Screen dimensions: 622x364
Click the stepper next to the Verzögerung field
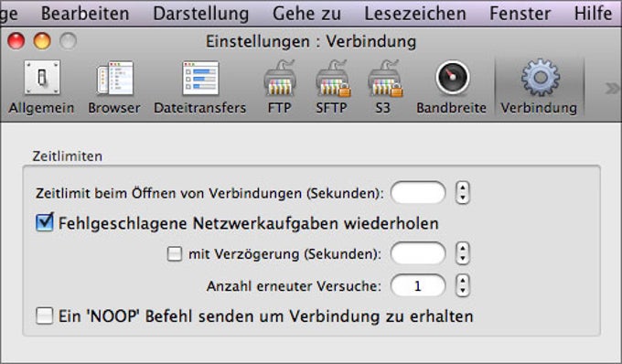463,253
